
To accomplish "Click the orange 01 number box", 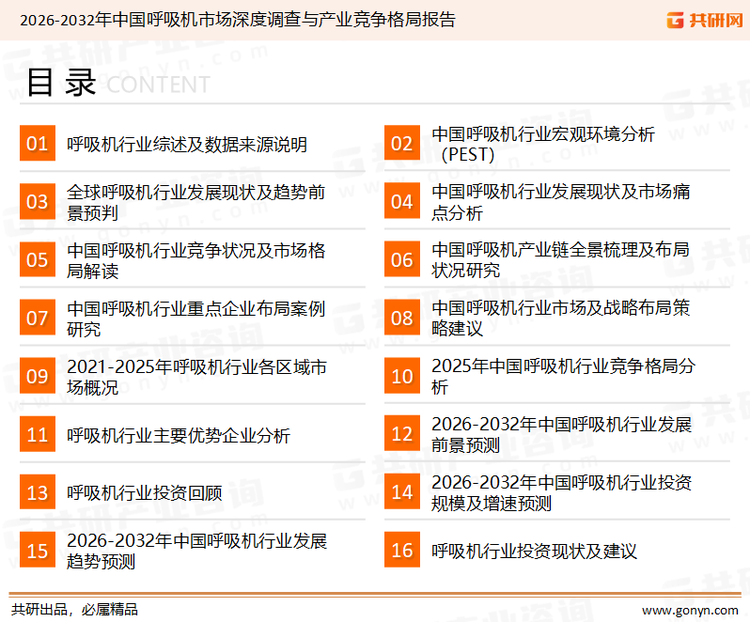I will [37, 143].
